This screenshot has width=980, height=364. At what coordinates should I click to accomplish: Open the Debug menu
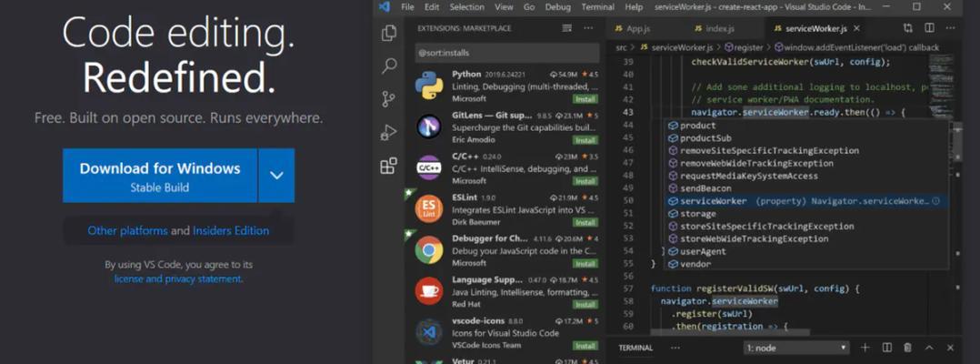(x=557, y=7)
